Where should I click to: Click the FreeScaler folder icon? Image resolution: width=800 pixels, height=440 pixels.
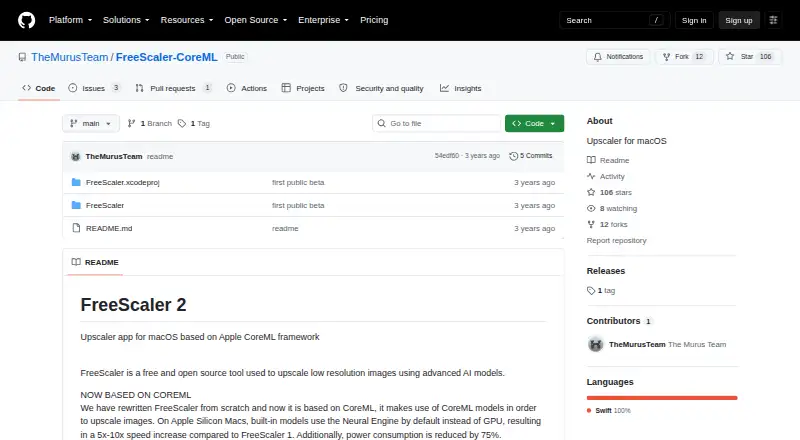pyautogui.click(x=76, y=205)
